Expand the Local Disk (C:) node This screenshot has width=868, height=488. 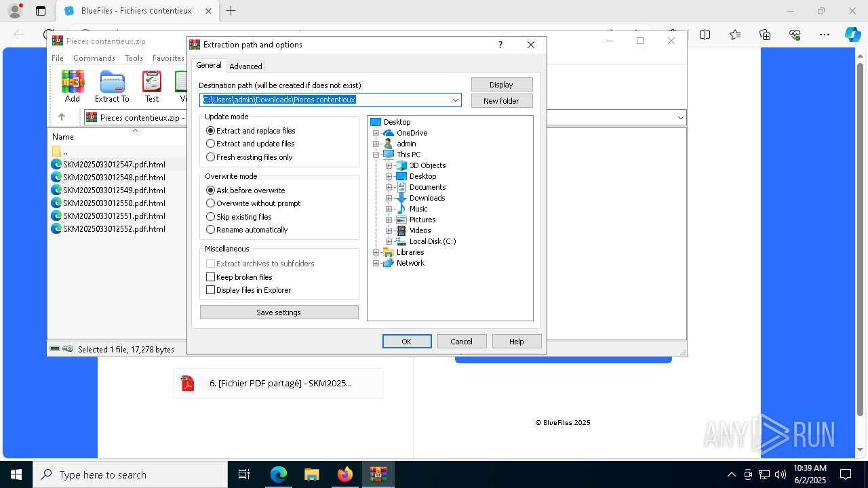tap(389, 241)
